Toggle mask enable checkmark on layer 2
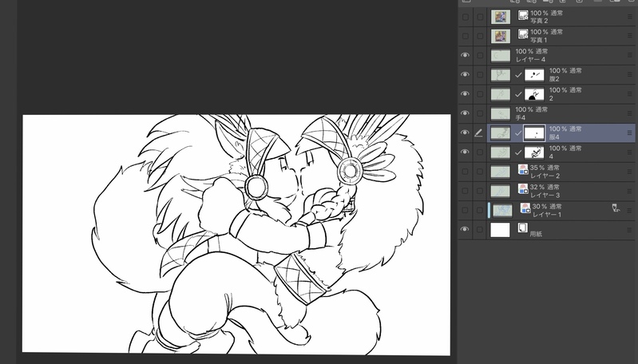 518,94
